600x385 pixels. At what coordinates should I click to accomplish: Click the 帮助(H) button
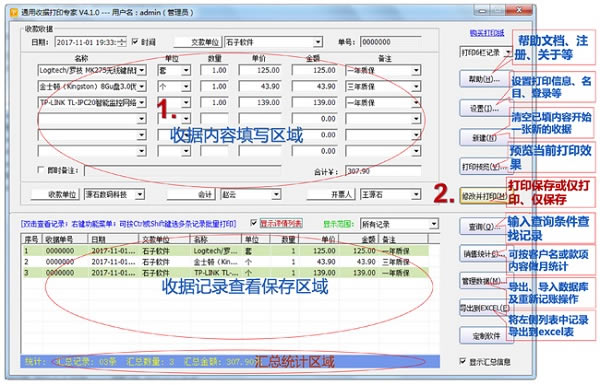484,79
